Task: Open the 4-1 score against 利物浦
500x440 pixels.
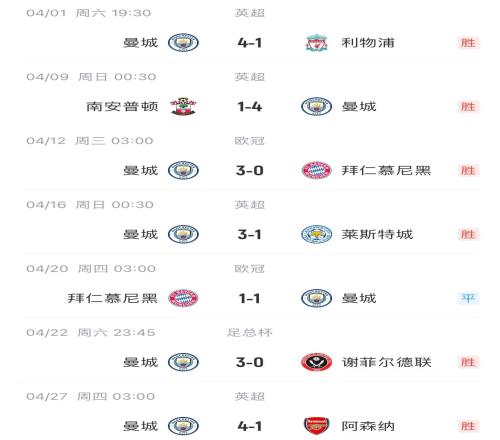Action: tap(250, 43)
